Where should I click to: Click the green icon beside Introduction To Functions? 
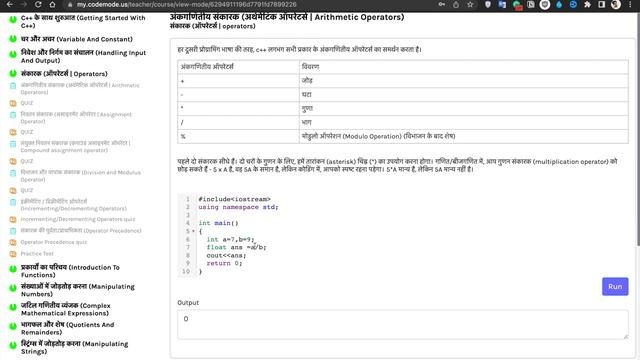[x=13, y=269]
